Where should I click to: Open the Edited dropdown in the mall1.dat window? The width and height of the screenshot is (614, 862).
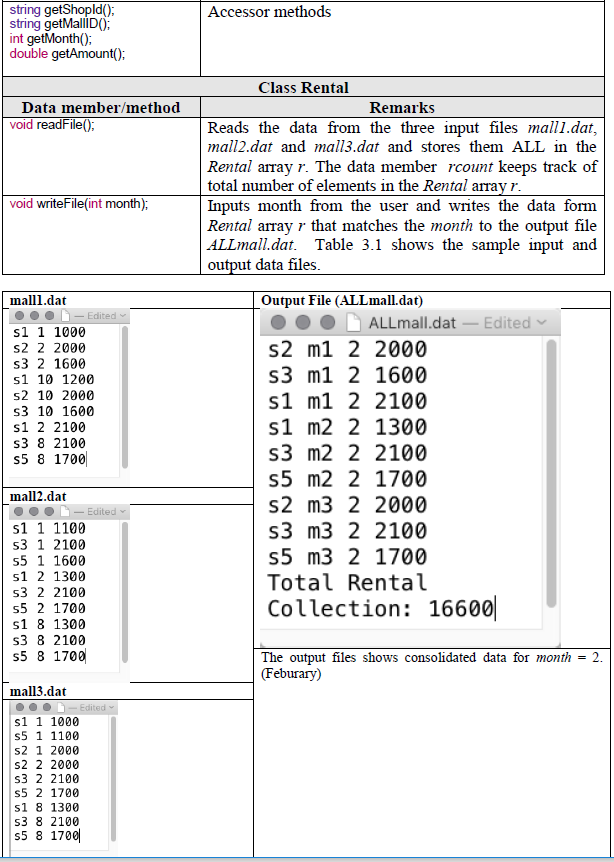[x=107, y=316]
